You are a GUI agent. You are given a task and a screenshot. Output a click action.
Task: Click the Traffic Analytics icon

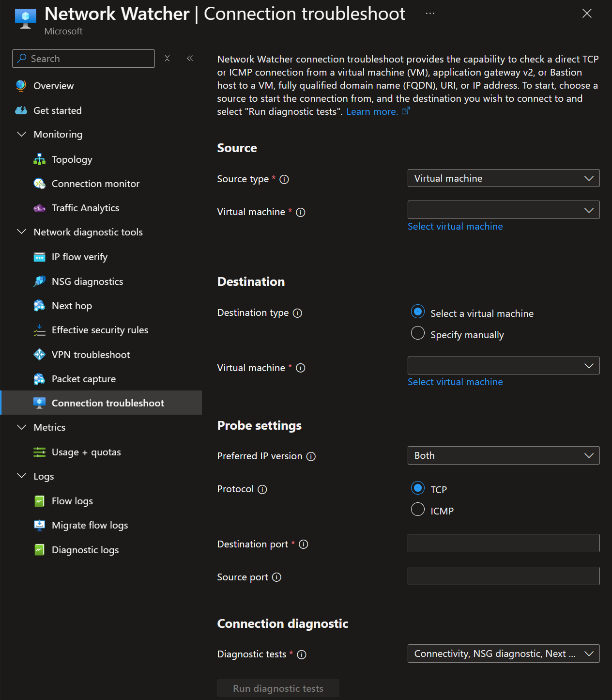[x=39, y=208]
